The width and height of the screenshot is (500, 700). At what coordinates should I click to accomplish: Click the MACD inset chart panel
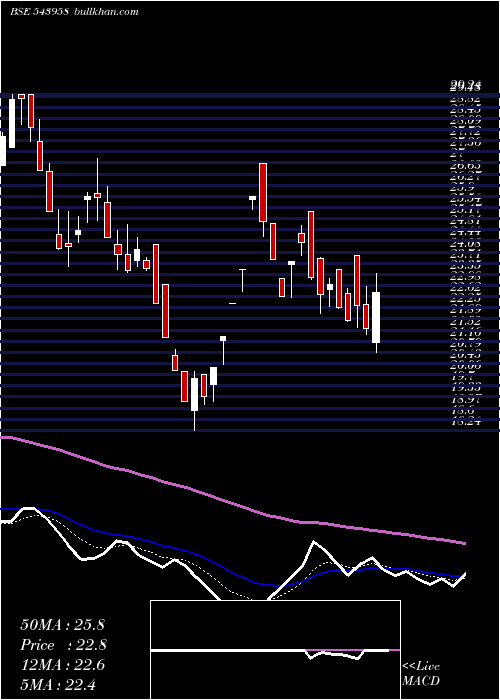275,650
